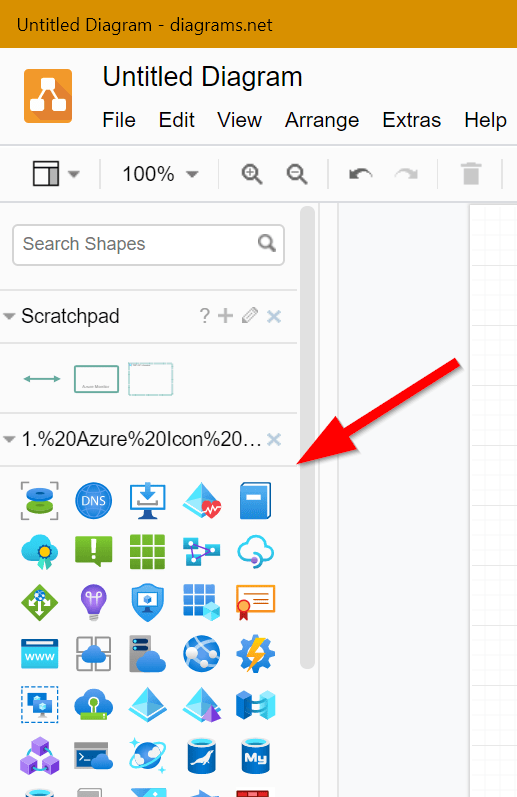The image size is (517, 797).
Task: Rename via the Untitled Diagram title
Action: 202,77
